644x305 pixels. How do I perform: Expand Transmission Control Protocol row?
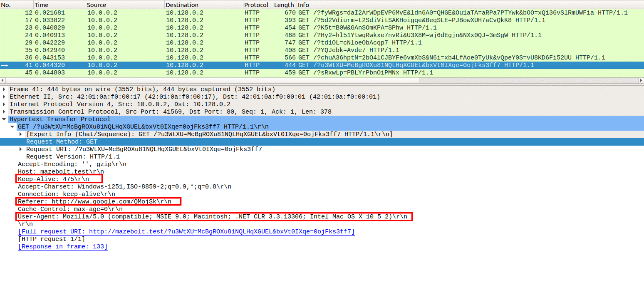(4, 112)
